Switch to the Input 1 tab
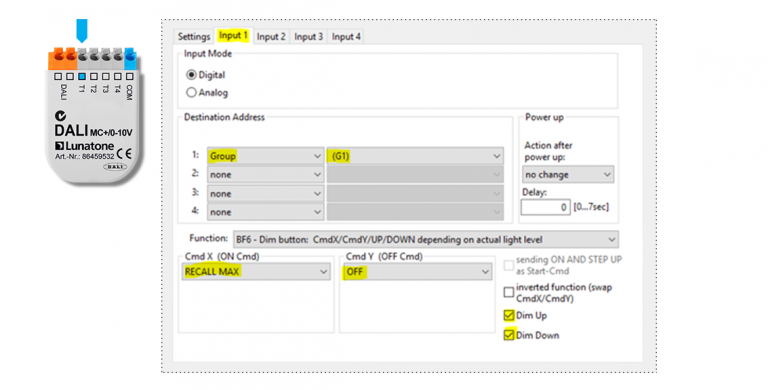The height and width of the screenshot is (390, 768). (x=233, y=36)
